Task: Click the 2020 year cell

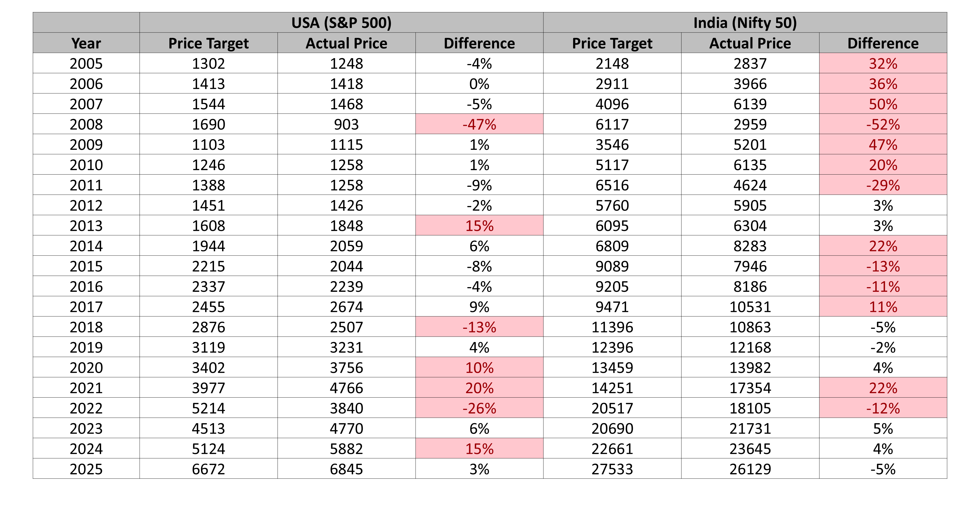Action: (86, 368)
